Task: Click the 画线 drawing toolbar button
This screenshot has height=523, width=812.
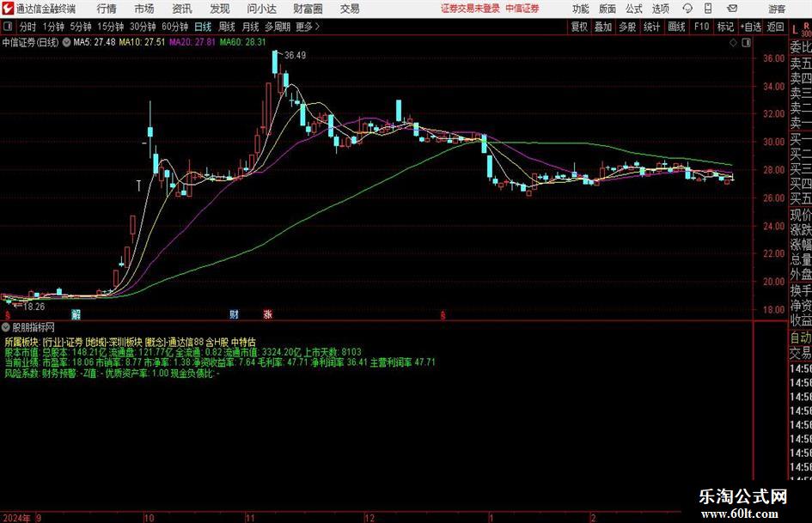Action: 676,27
